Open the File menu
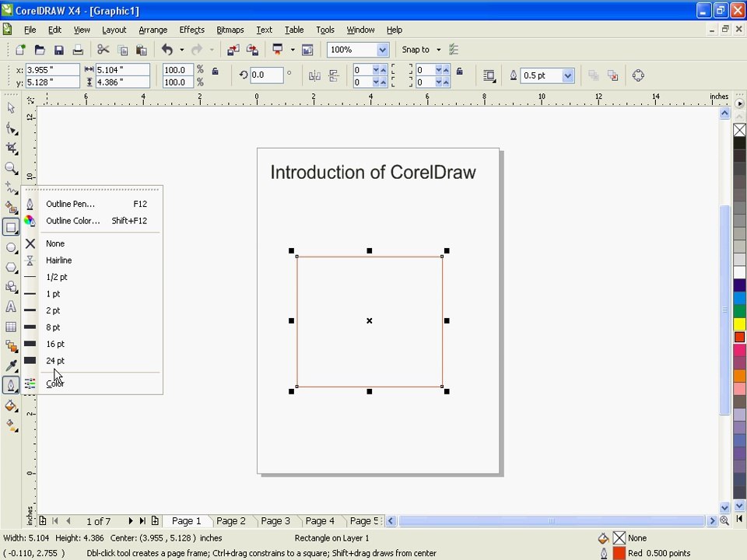This screenshot has height=560, width=747. coord(30,30)
